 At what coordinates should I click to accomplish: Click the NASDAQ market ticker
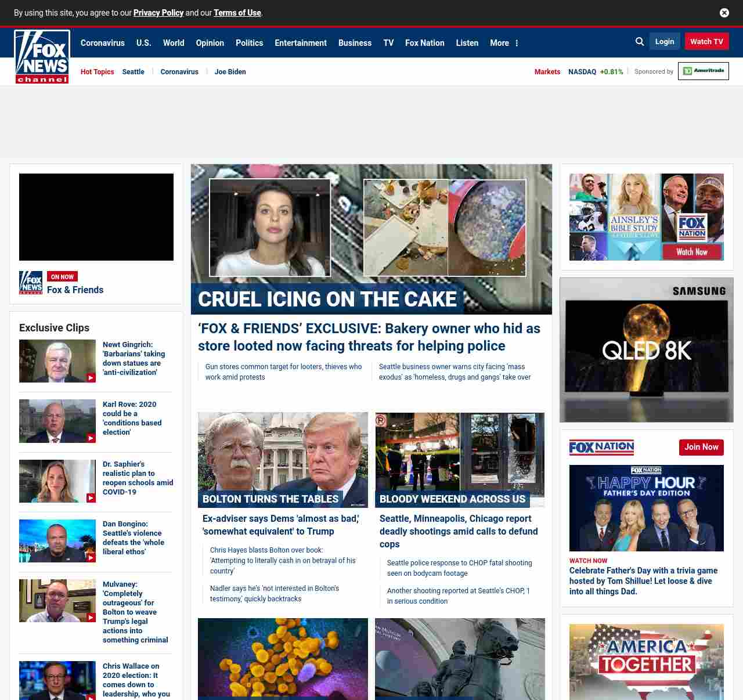coord(595,72)
